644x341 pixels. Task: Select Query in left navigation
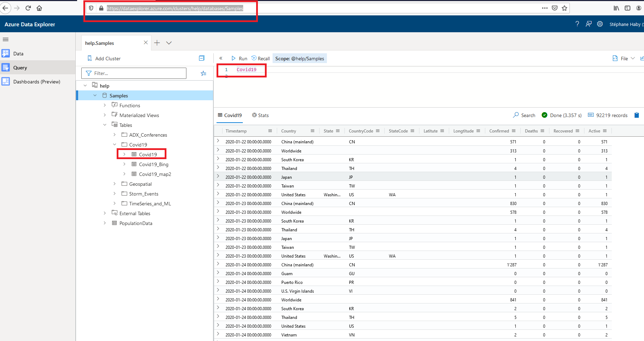pyautogui.click(x=20, y=68)
